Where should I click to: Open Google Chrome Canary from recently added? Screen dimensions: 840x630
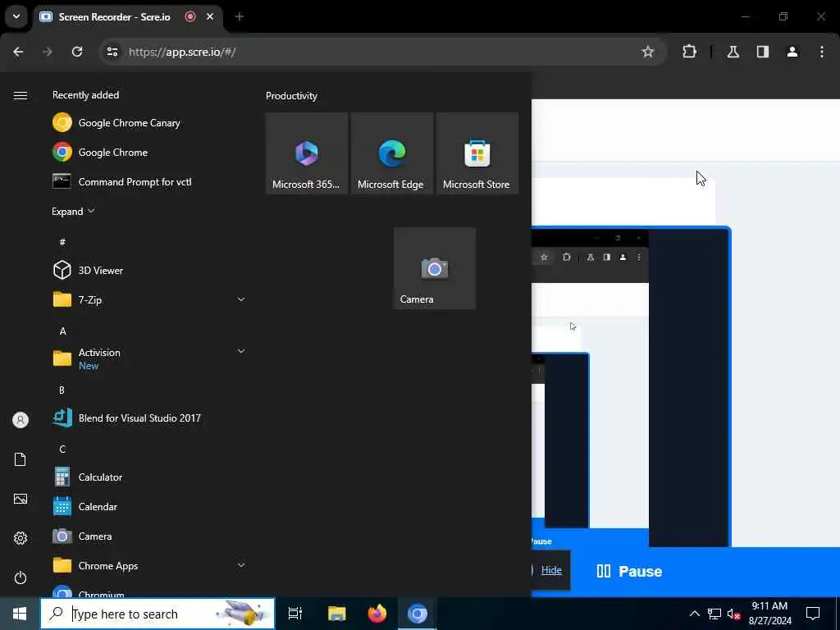[149, 123]
